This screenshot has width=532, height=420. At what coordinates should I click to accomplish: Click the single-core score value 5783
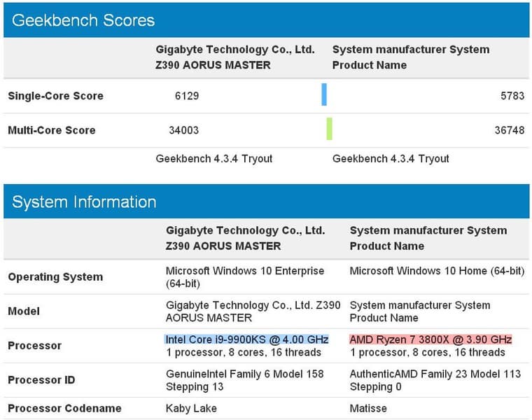[512, 96]
